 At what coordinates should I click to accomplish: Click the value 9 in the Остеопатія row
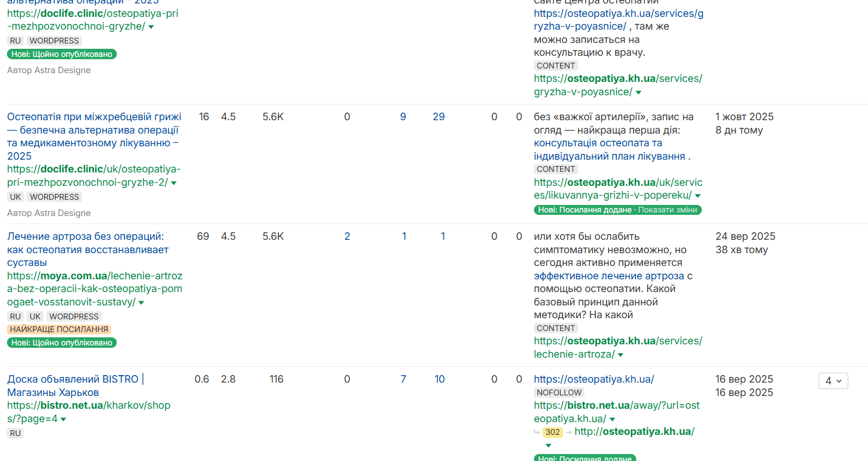(x=403, y=117)
